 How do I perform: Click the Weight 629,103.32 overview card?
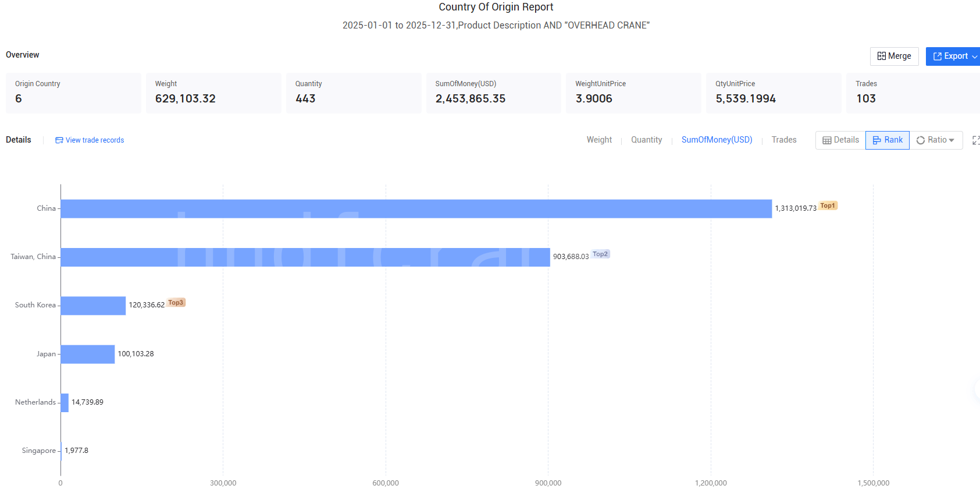213,93
